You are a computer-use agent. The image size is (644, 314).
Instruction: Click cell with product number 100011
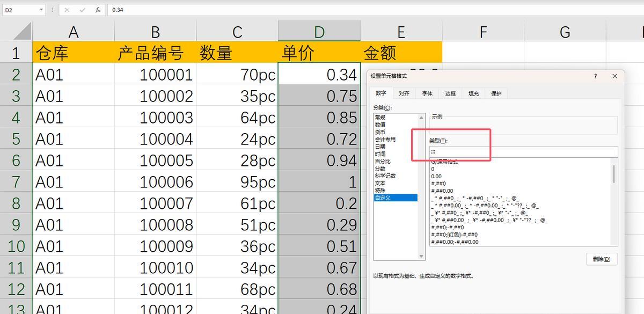point(155,289)
